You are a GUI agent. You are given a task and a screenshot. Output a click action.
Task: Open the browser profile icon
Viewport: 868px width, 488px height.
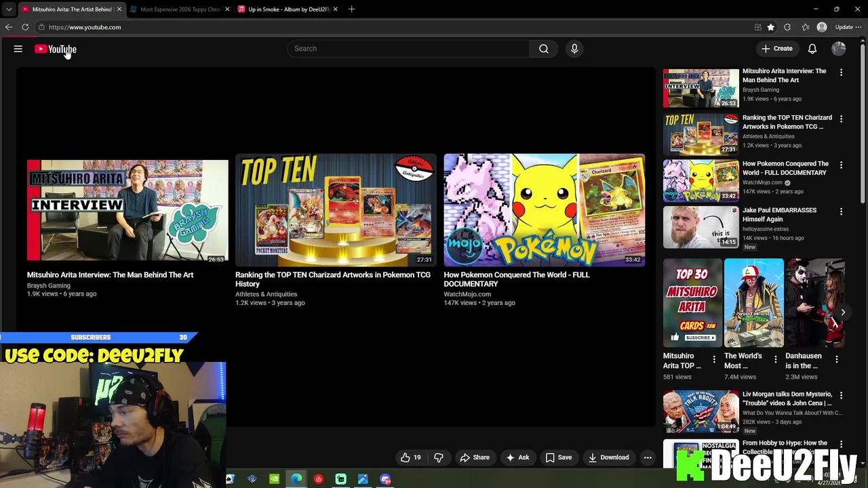click(x=822, y=27)
